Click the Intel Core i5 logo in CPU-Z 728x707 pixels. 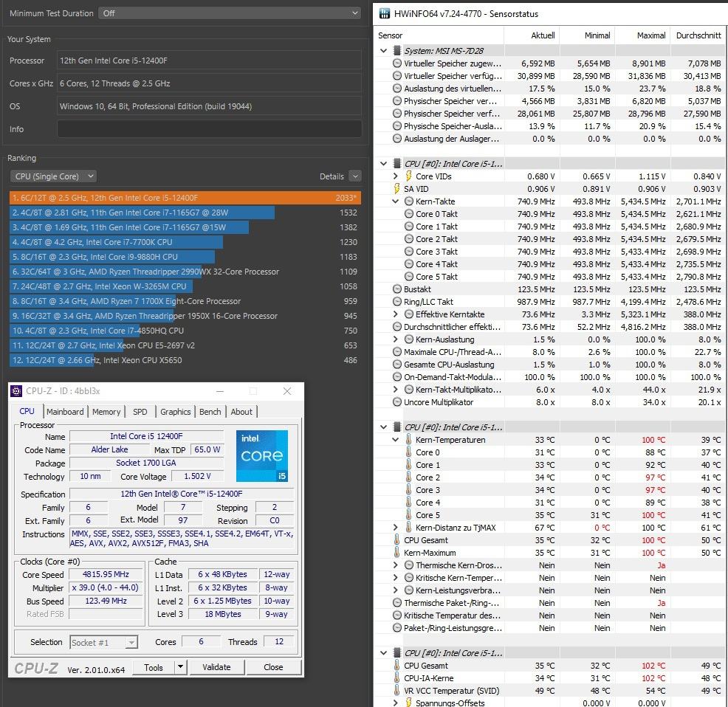point(262,456)
